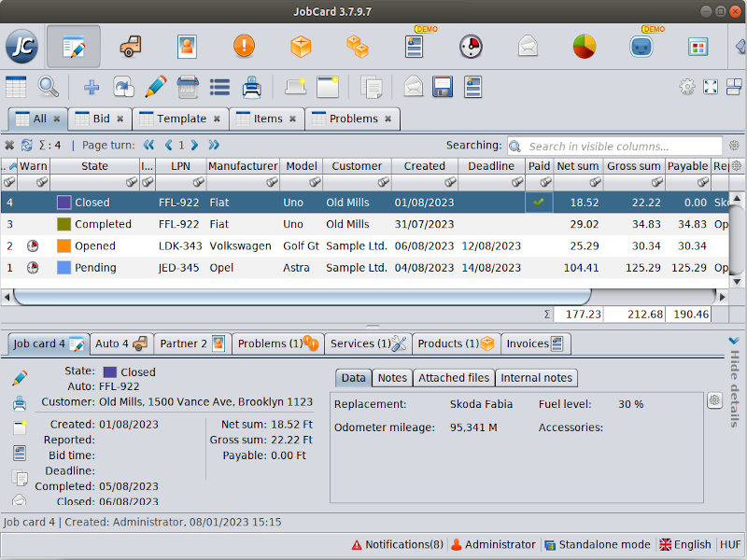This screenshot has width=747, height=560.
Task: Click the magnifier search icon in toolbar
Action: click(48, 88)
